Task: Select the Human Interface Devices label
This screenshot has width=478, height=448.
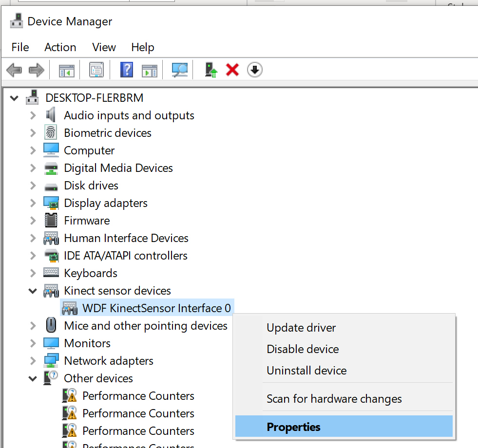Action: pyautogui.click(x=126, y=238)
